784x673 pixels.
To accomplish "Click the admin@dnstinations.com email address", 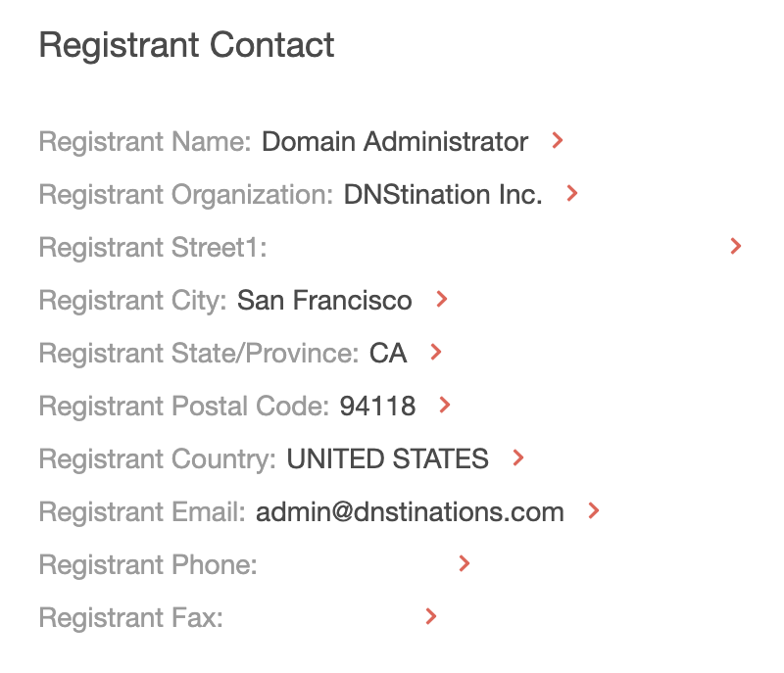I will coord(410,512).
